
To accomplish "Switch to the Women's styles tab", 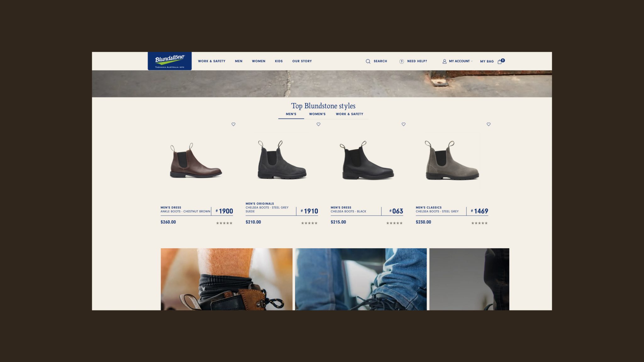I will [317, 114].
